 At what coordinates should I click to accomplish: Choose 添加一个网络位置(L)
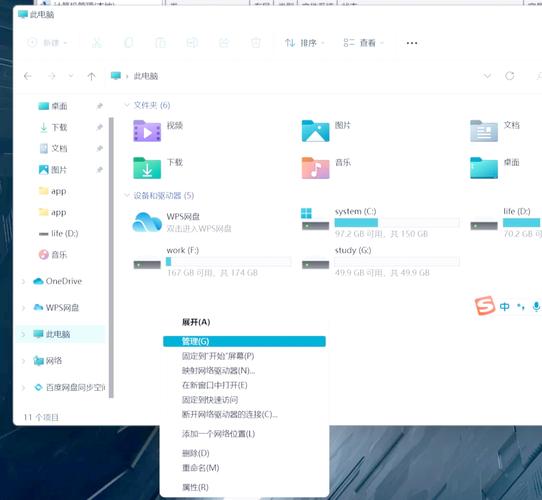218,434
